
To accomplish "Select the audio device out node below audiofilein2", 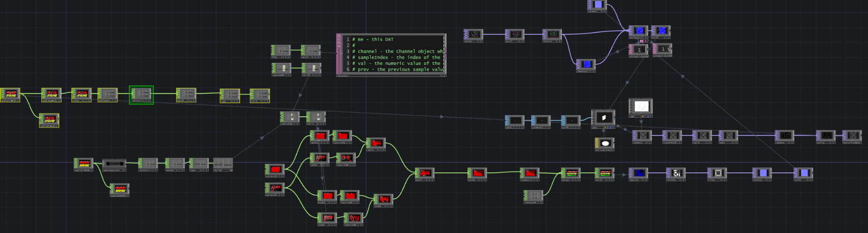I will tap(120, 190).
